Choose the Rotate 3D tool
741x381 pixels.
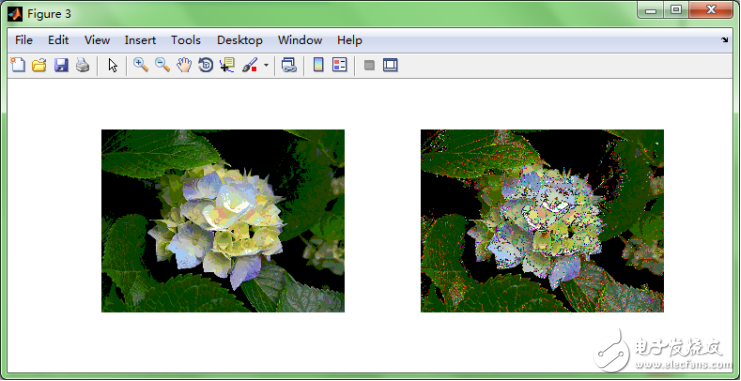tap(206, 65)
